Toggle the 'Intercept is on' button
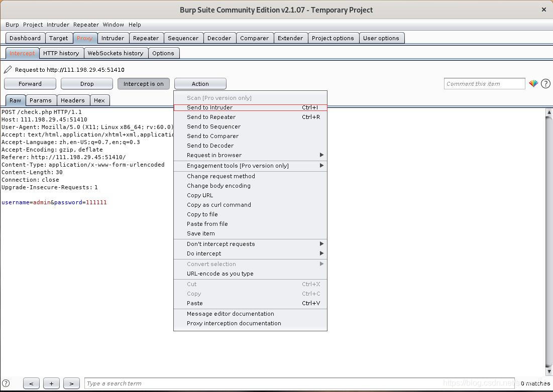Image resolution: width=553 pixels, height=392 pixels. [144, 83]
